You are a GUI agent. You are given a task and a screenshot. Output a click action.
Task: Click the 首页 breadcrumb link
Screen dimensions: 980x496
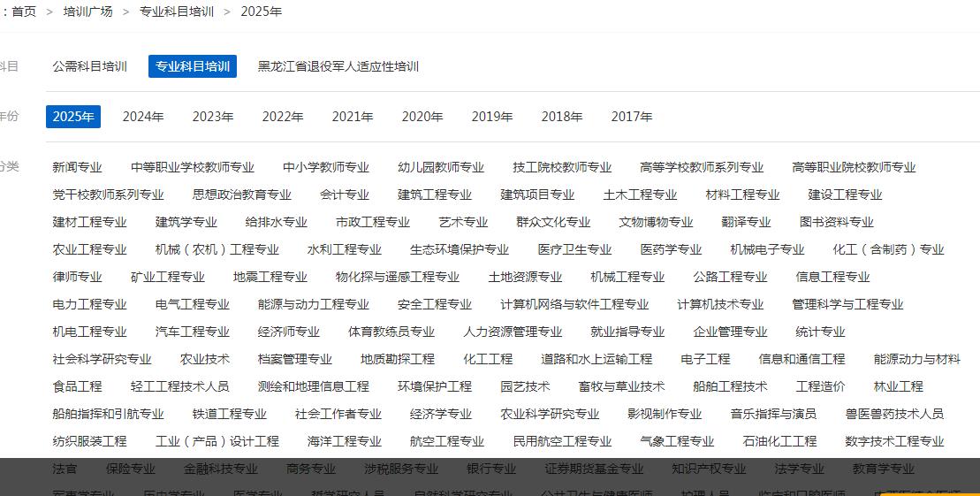(24, 11)
